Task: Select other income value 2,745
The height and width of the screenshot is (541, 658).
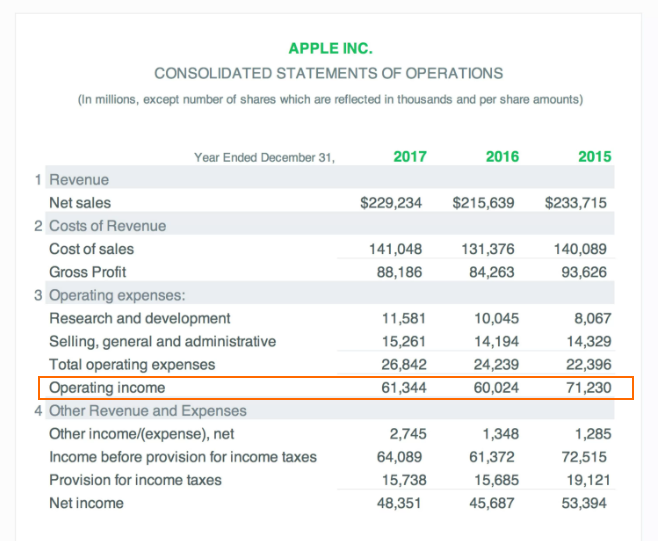Action: coord(408,434)
